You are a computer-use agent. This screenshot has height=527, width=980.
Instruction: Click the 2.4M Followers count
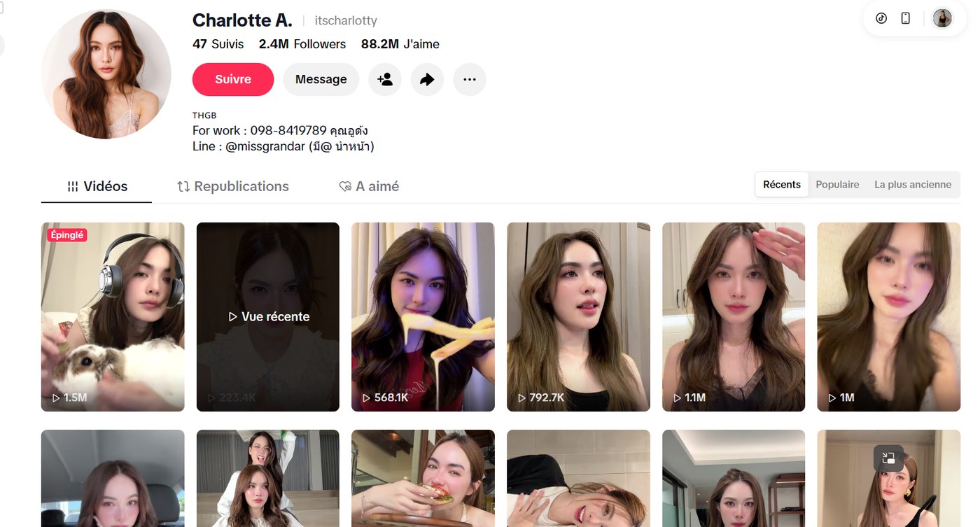point(302,44)
